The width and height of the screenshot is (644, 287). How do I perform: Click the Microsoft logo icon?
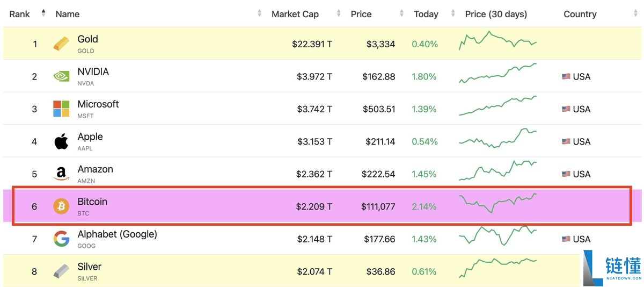(61, 109)
